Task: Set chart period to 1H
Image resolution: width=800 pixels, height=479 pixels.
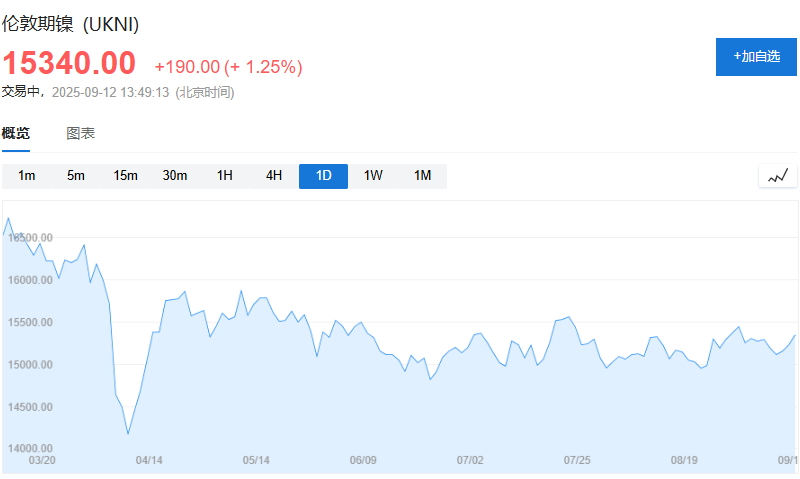Action: click(x=224, y=176)
